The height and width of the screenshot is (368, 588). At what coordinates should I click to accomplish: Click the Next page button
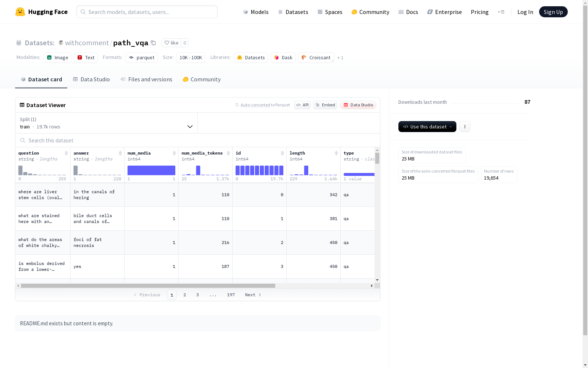253,295
